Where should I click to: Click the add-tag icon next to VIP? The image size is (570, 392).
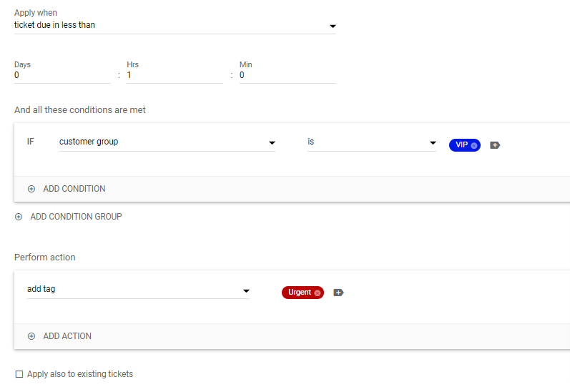pos(495,145)
